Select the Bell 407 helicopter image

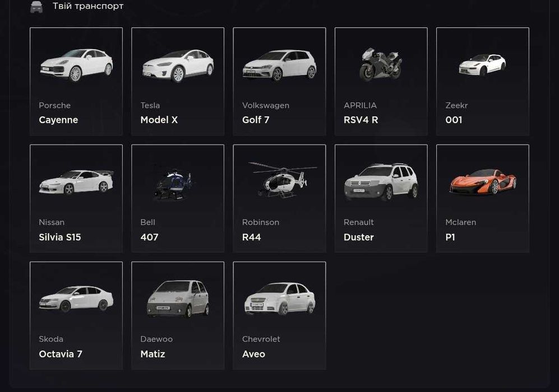pos(173,184)
